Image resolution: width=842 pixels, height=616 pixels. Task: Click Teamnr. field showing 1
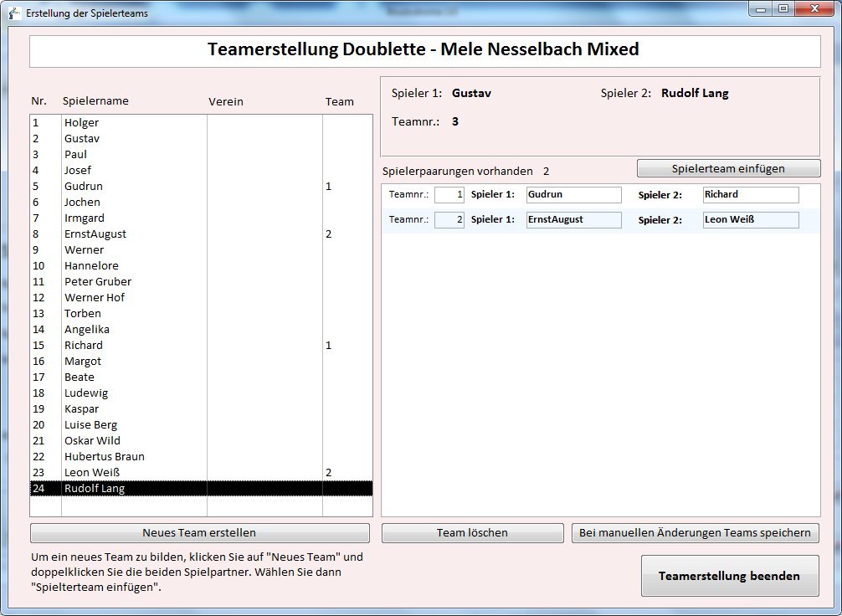click(449, 195)
